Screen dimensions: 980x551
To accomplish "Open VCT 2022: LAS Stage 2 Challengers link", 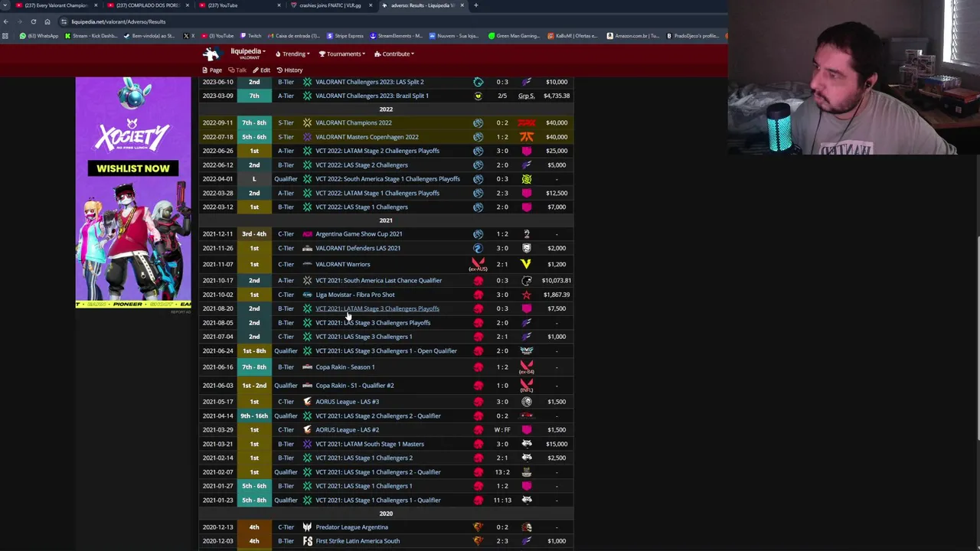I will click(361, 165).
